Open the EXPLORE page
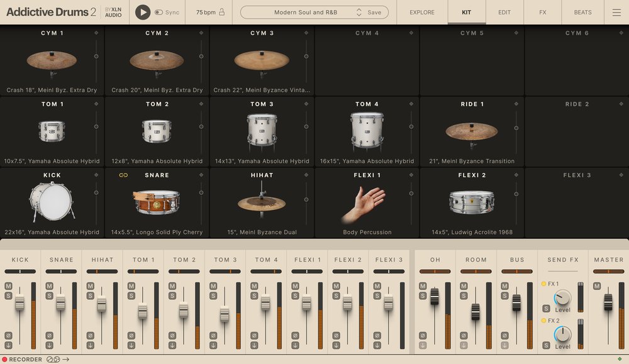The width and height of the screenshot is (629, 364). pos(421,12)
